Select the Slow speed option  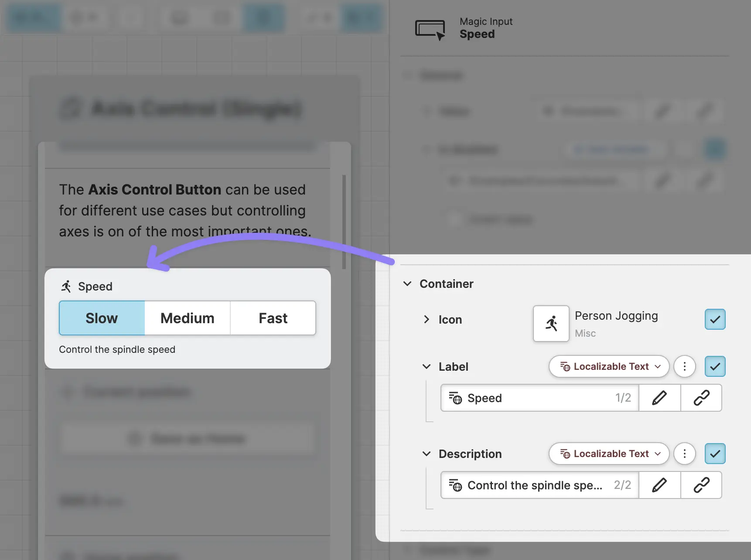102,318
